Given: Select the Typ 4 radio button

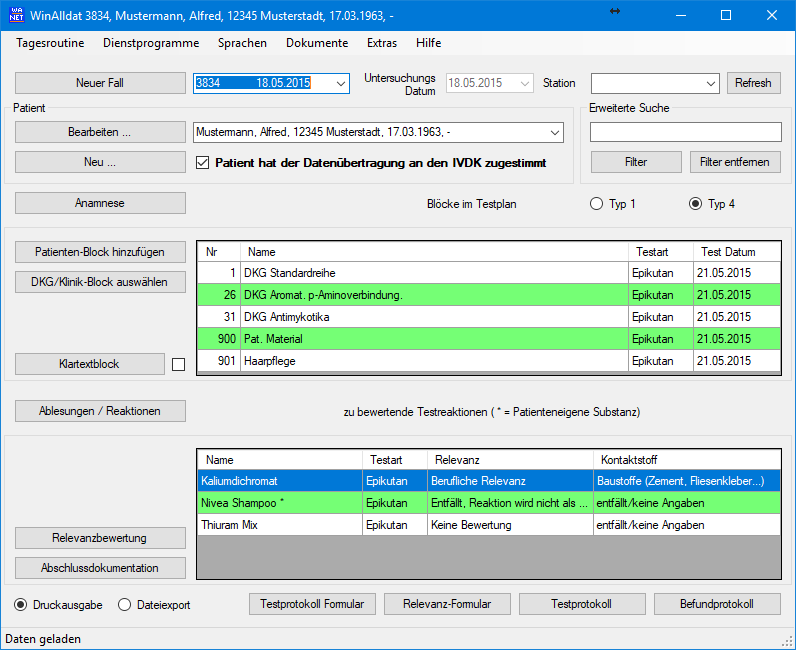Looking at the screenshot, I should pos(696,204).
